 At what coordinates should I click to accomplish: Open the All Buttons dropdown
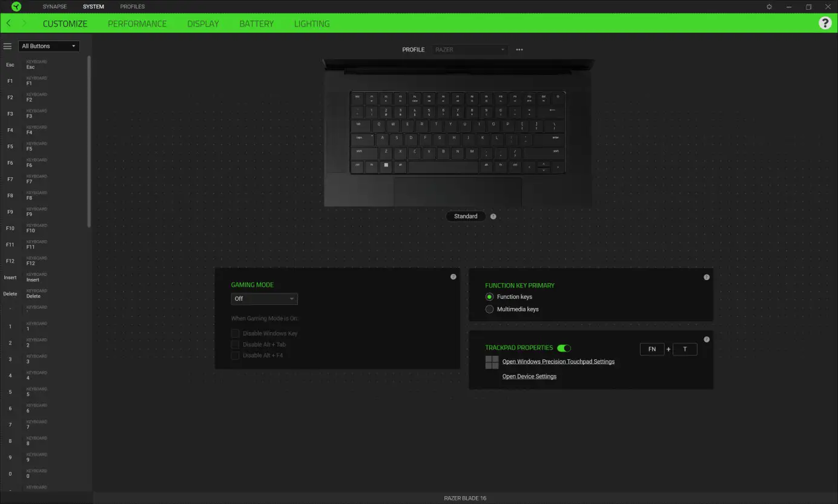(x=48, y=45)
